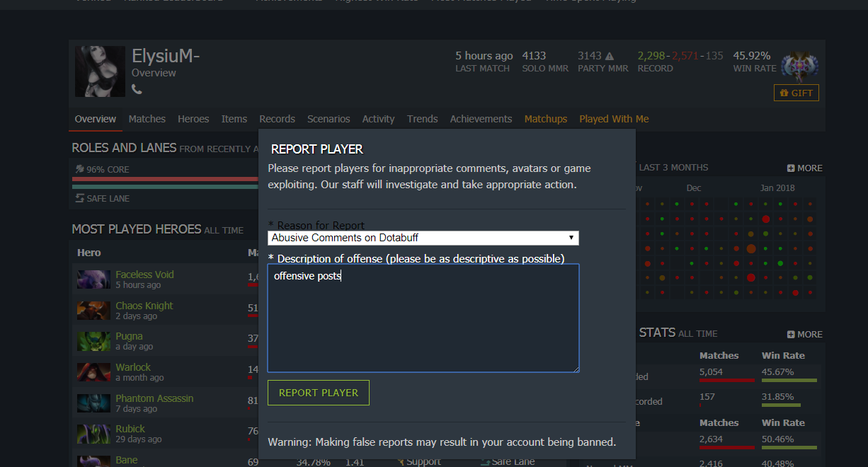Viewport: 868px width, 467px height.
Task: Click the 31.85% win rate value
Action: point(777,396)
